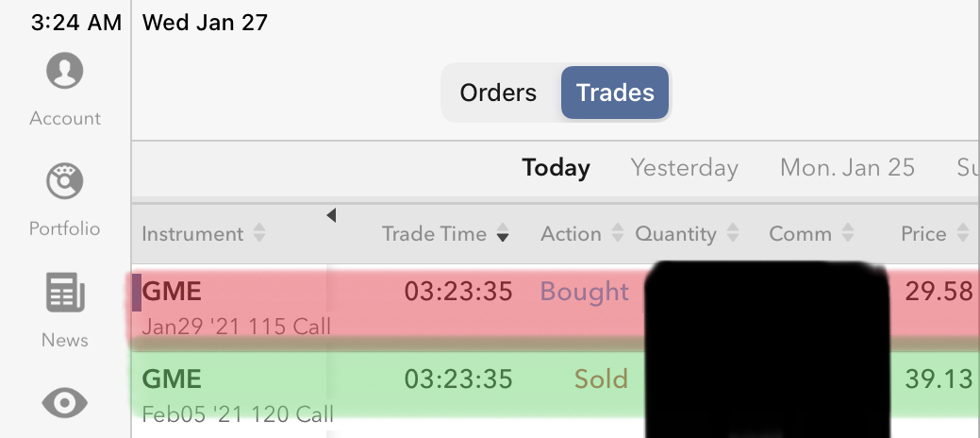Open the eye watchlist icon in sidebar
Viewport: 980px width, 438px height.
coord(64,404)
